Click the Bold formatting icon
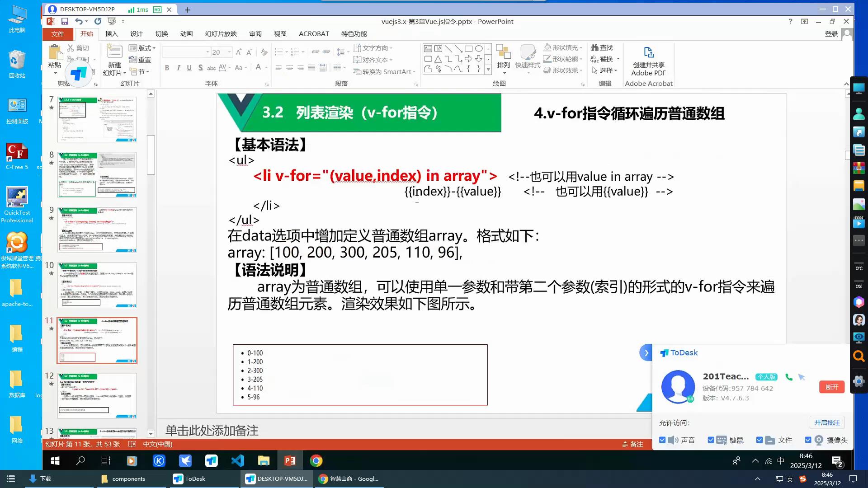 click(x=167, y=68)
